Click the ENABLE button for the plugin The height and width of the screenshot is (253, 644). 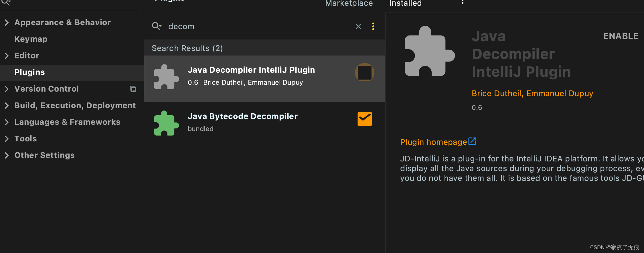pyautogui.click(x=621, y=36)
